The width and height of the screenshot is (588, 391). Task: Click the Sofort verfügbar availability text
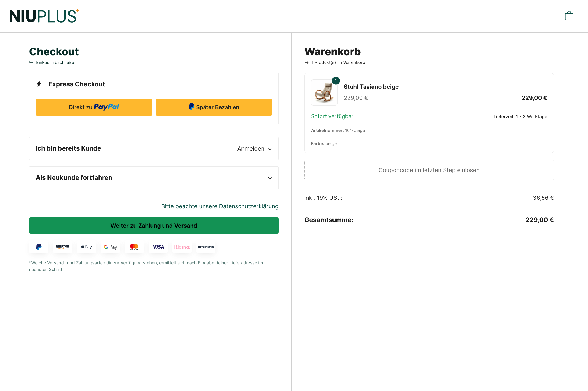(332, 116)
